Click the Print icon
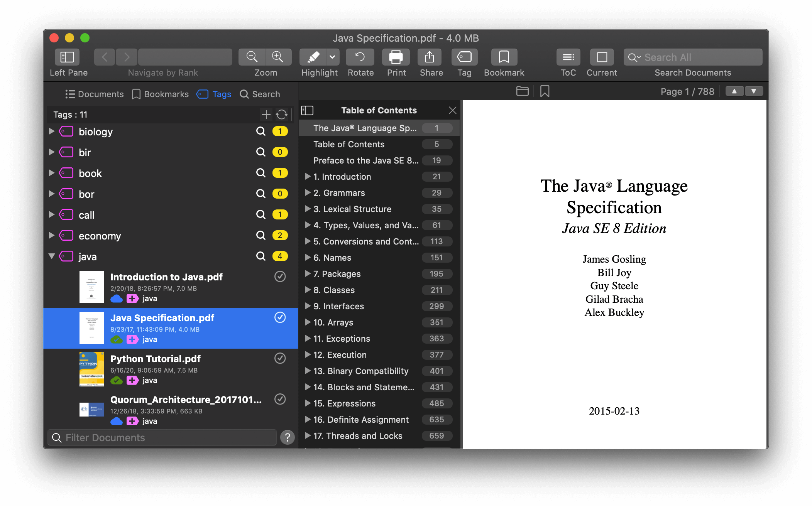The image size is (812, 506). 396,57
